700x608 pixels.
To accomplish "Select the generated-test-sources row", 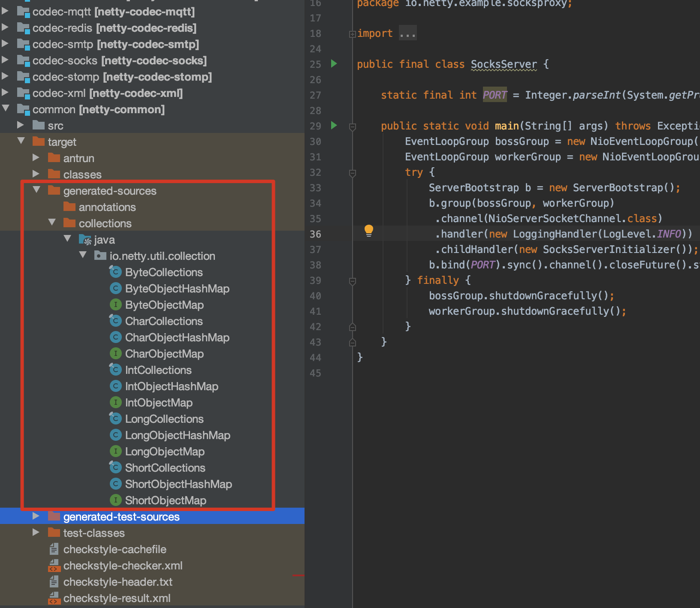I will pyautogui.click(x=152, y=517).
